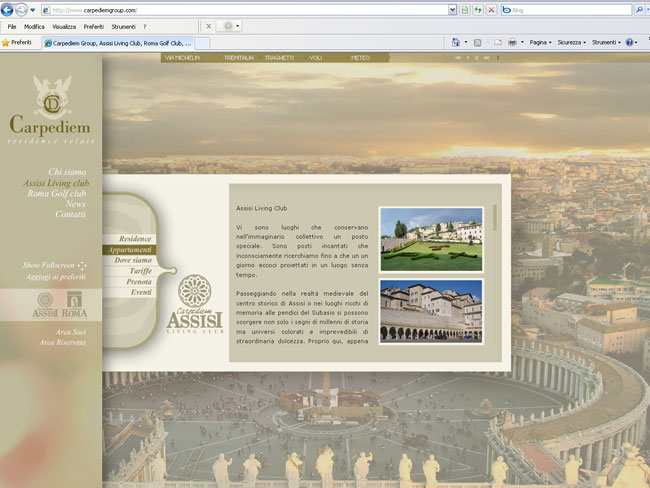Viewport: 650px width, 488px height.
Task: Open the TRAGHETTI link
Action: click(279, 58)
